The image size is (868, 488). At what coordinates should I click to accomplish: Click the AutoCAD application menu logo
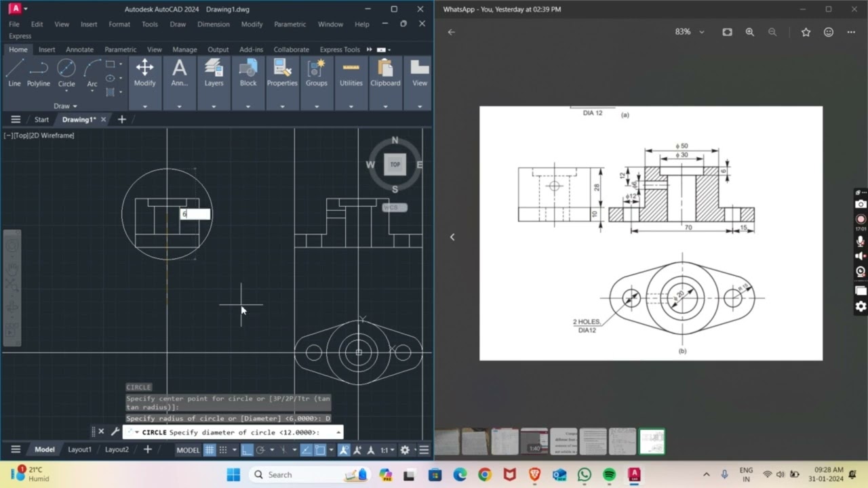click(x=14, y=9)
